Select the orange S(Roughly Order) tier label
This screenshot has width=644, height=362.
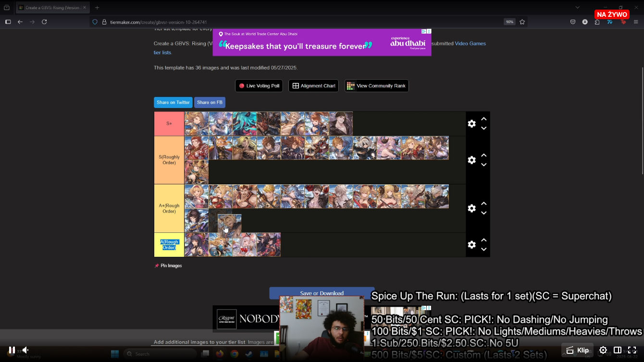pos(169,160)
